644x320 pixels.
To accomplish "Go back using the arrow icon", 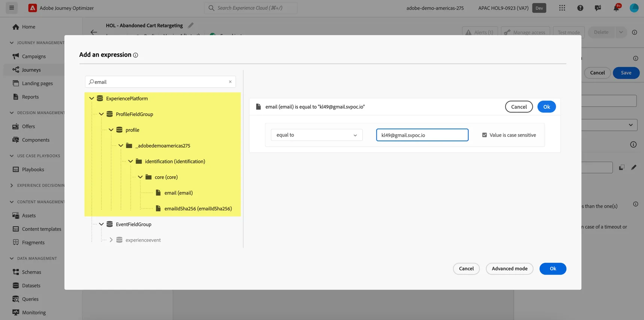I will coord(94,32).
